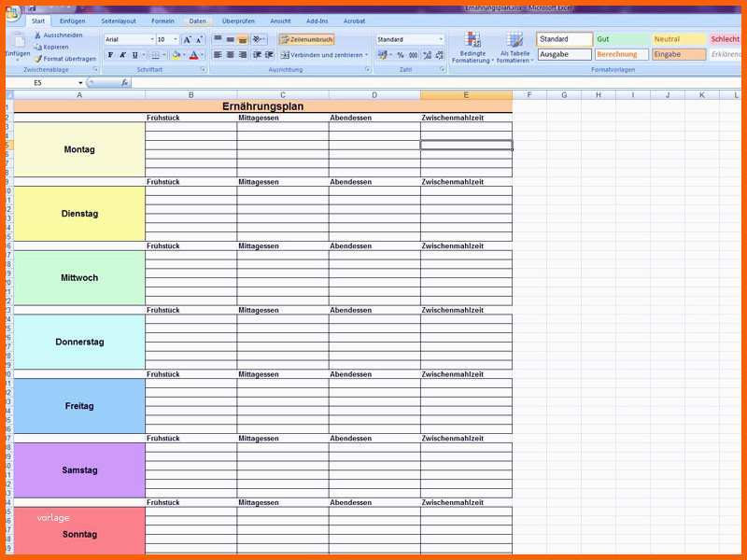
Task: Apply the percent number format
Action: coord(401,55)
